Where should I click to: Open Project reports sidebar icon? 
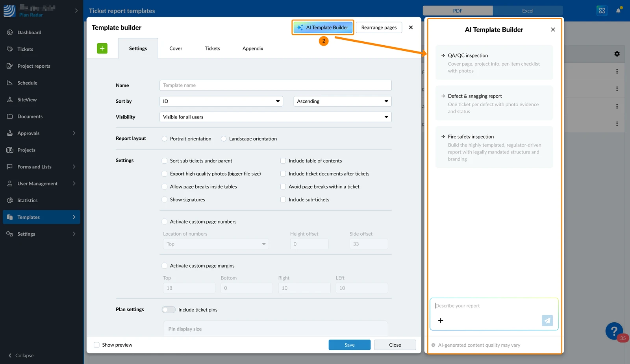click(10, 66)
